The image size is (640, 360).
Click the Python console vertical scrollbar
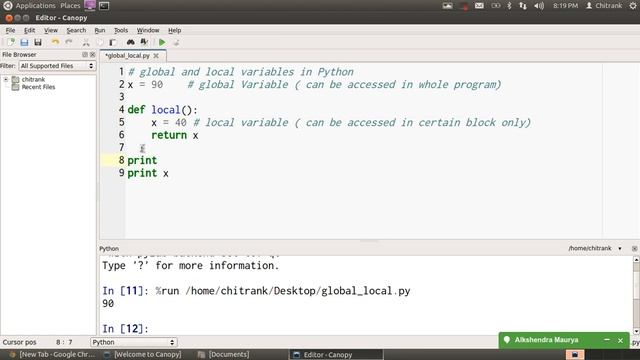click(636, 296)
